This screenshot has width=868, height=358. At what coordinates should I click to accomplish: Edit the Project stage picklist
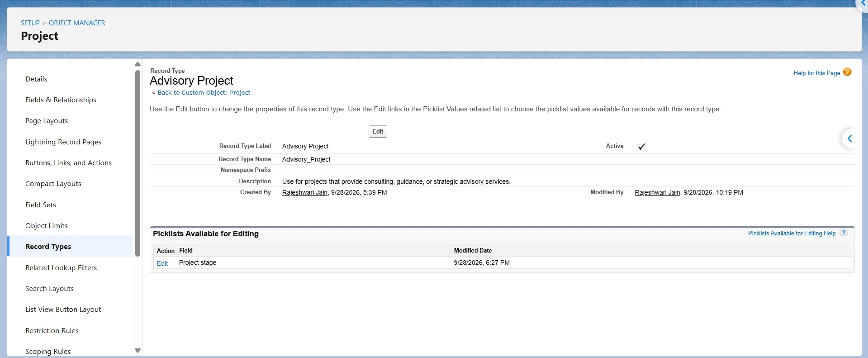pyautogui.click(x=162, y=263)
